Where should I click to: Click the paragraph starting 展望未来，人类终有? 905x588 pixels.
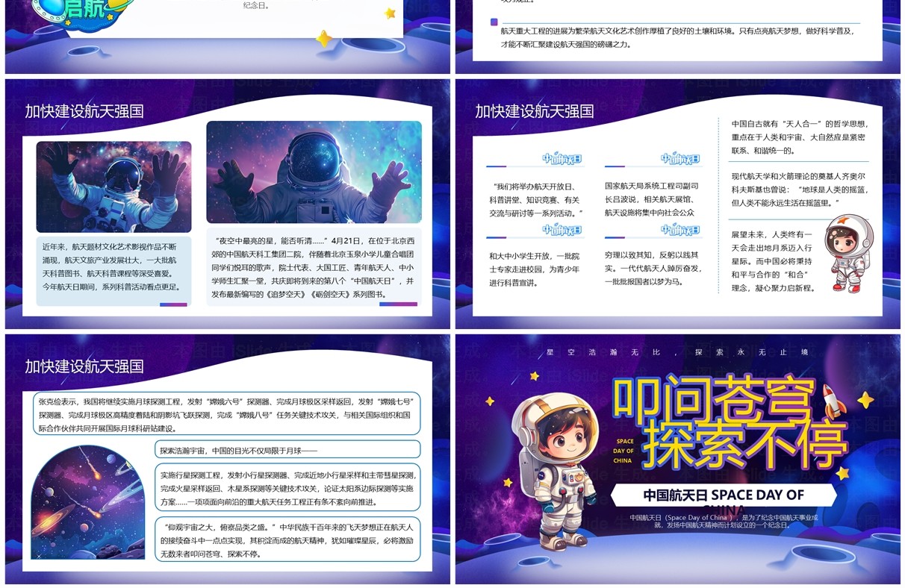coord(773,261)
